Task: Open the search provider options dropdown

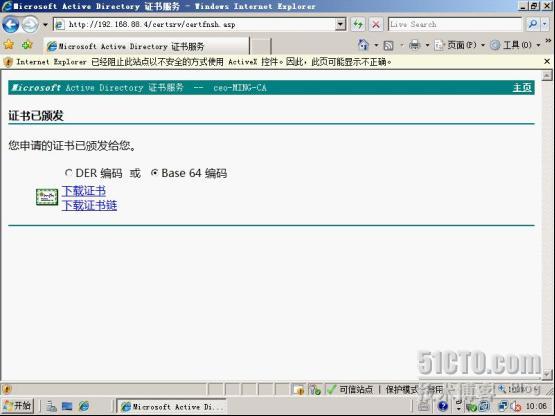Action: 545,24
